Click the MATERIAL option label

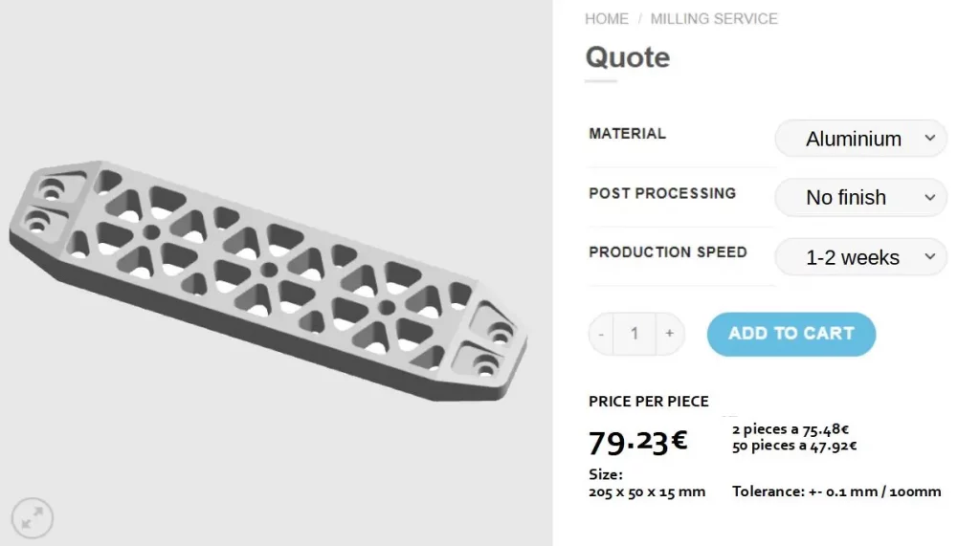point(627,134)
